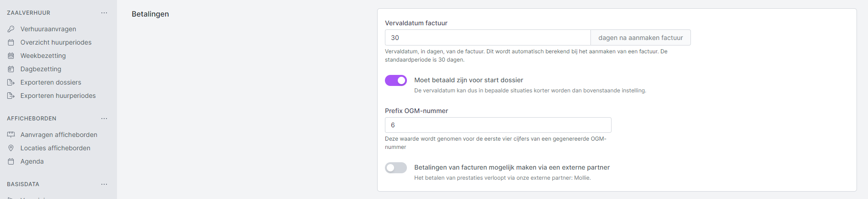Image resolution: width=868 pixels, height=199 pixels.
Task: Click the Weekbezetting calendar icon
Action: click(11, 56)
